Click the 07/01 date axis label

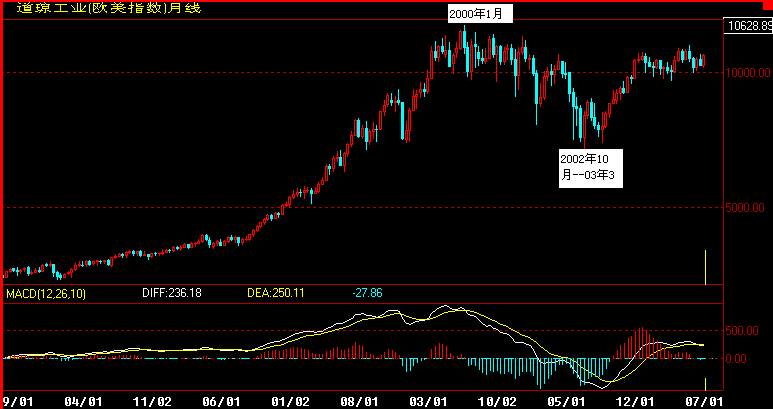[705, 402]
